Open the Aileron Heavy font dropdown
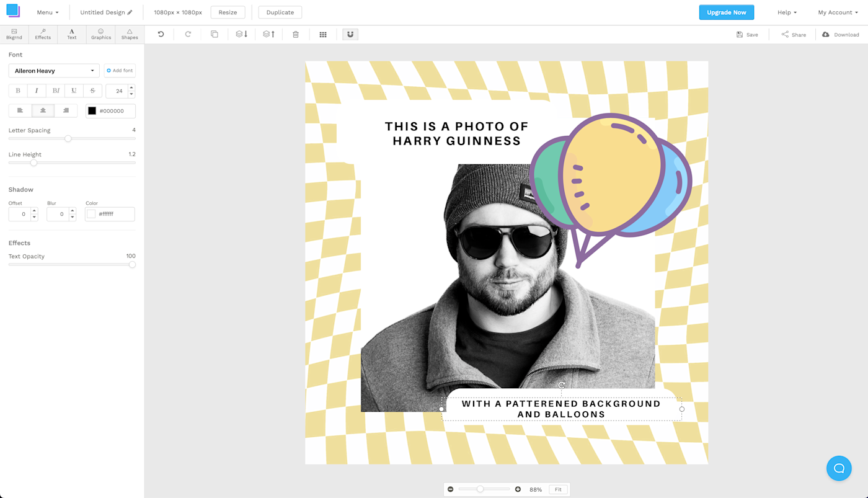The image size is (868, 498). coord(54,71)
